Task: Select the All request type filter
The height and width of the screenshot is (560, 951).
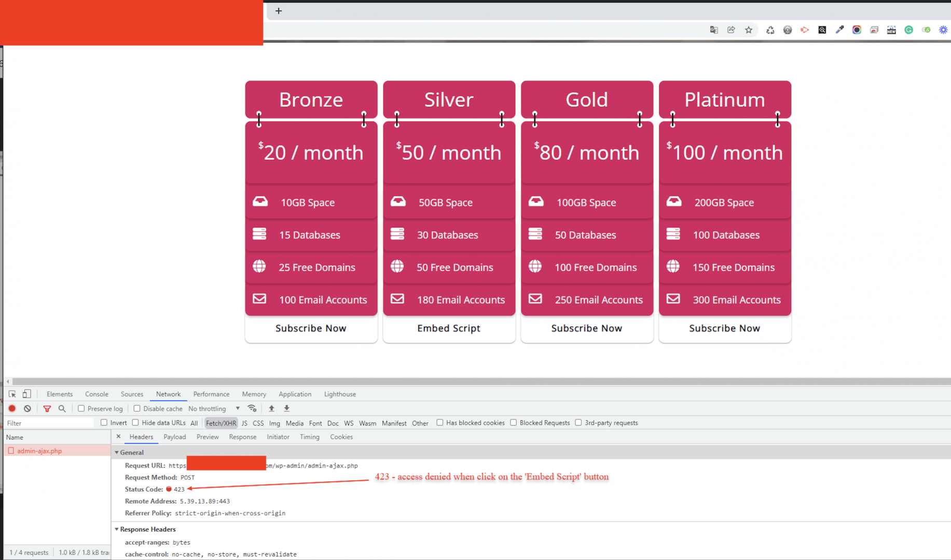Action: (194, 423)
